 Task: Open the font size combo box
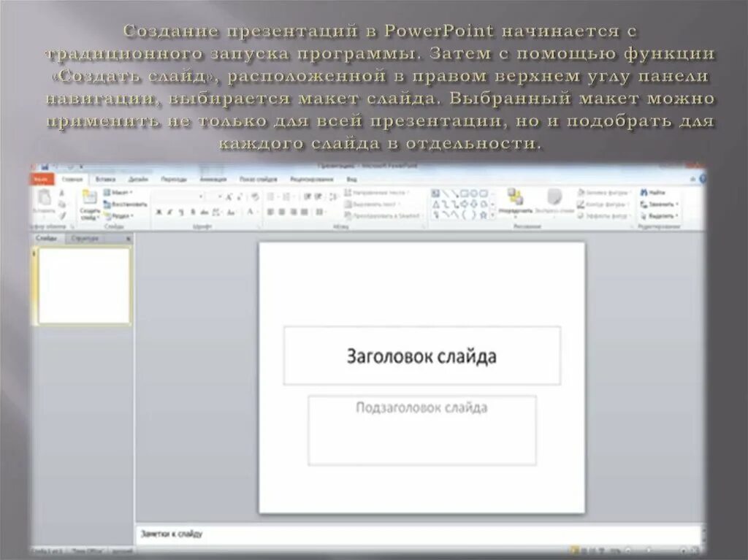[x=214, y=196]
